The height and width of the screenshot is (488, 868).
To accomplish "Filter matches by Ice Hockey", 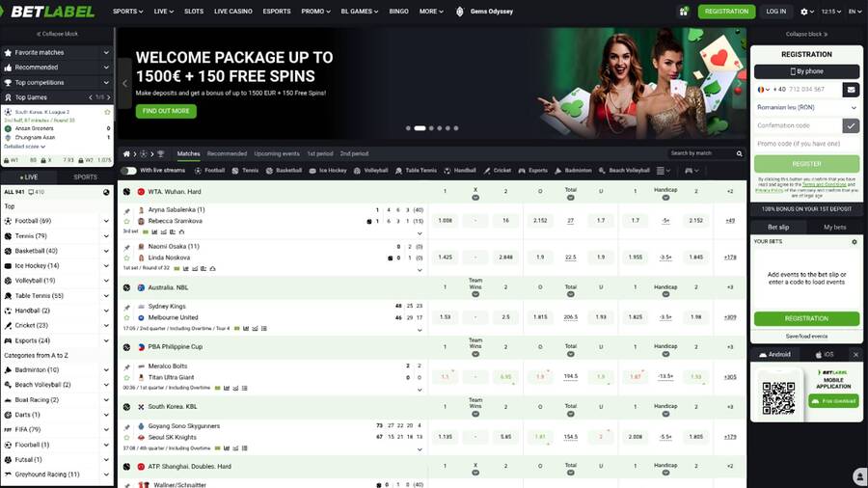I will pos(328,171).
